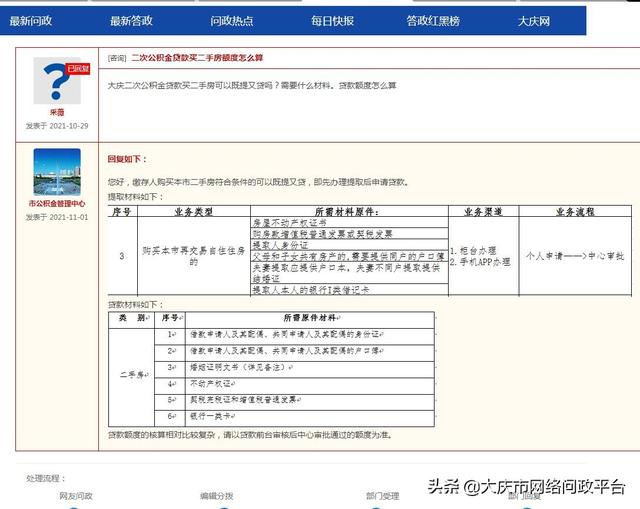Click the 业务渠道 column header
Image resolution: width=640 pixels, height=509 pixels.
pos(483,211)
